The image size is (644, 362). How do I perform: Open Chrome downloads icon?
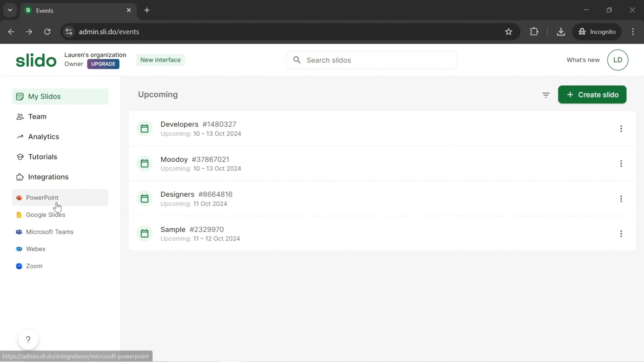(561, 32)
